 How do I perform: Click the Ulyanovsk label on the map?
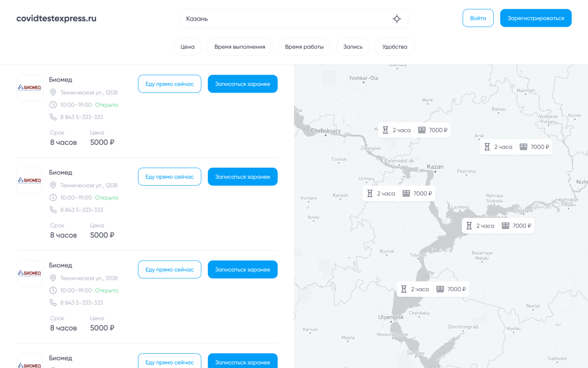point(391,317)
